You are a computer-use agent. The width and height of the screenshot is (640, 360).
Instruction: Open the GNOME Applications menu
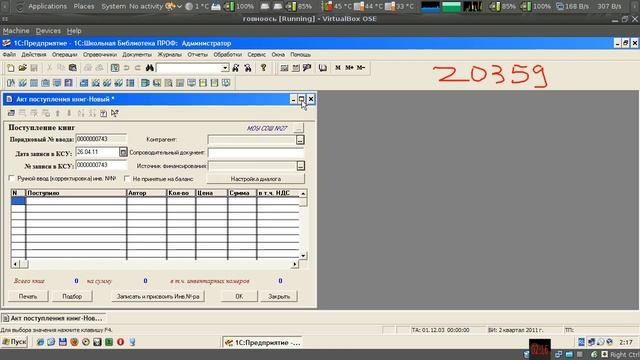pos(47,6)
